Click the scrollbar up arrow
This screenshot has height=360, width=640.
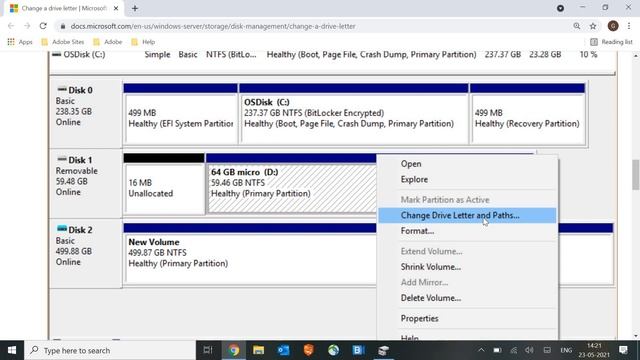click(x=636, y=55)
